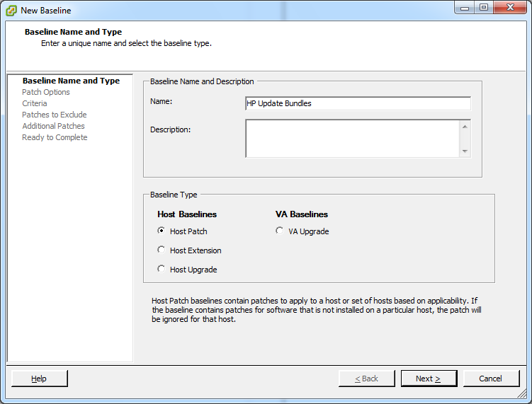The width and height of the screenshot is (532, 404).
Task: Go to Baseline Name and Type step
Action: click(71, 81)
